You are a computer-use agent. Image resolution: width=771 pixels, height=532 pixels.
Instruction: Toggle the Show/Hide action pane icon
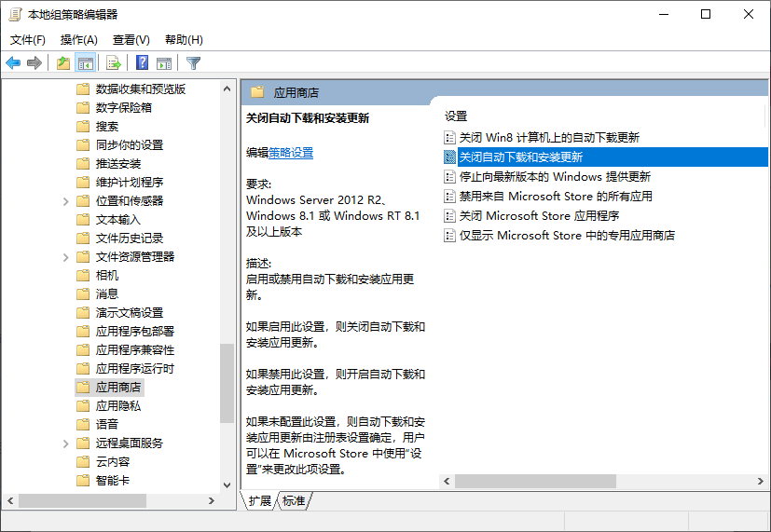point(164,62)
